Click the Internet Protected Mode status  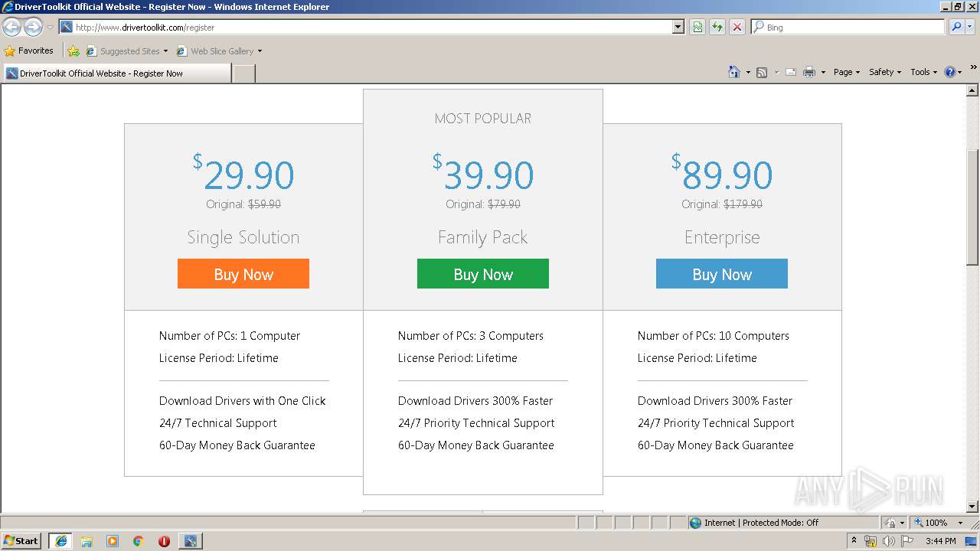754,523
